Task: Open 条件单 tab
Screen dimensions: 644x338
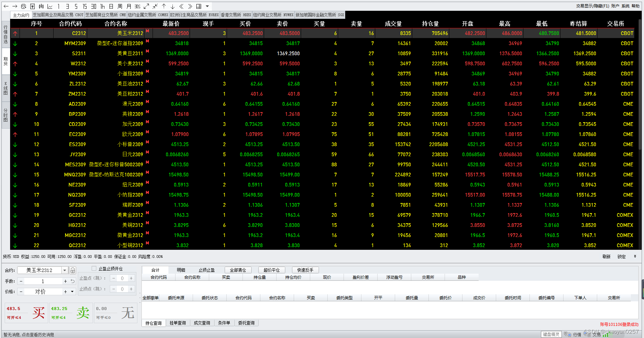Action: 224,323
